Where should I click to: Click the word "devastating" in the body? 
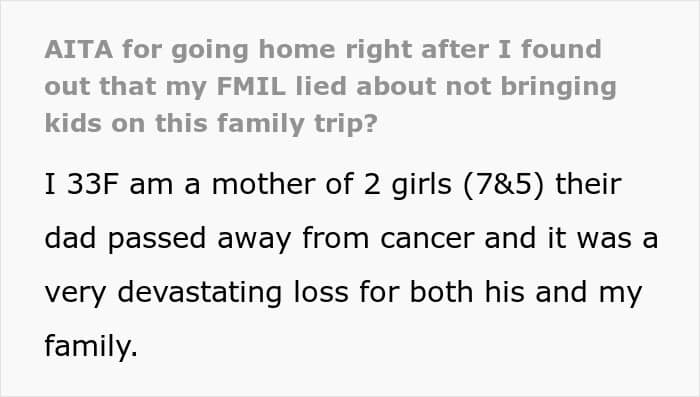tap(200, 293)
